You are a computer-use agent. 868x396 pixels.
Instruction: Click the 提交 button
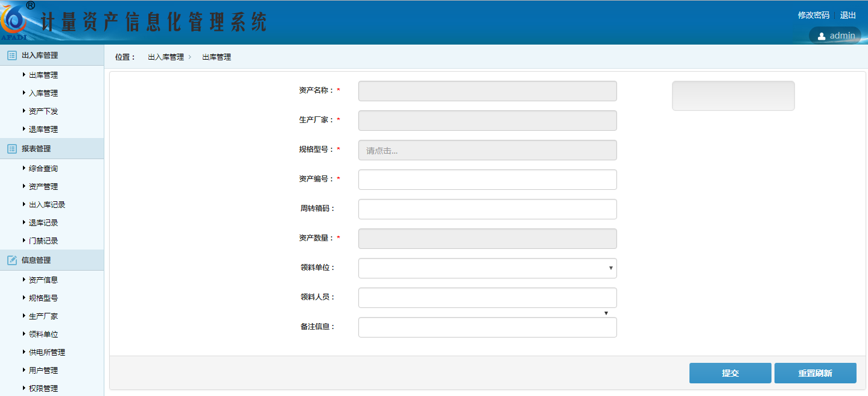tap(730, 373)
